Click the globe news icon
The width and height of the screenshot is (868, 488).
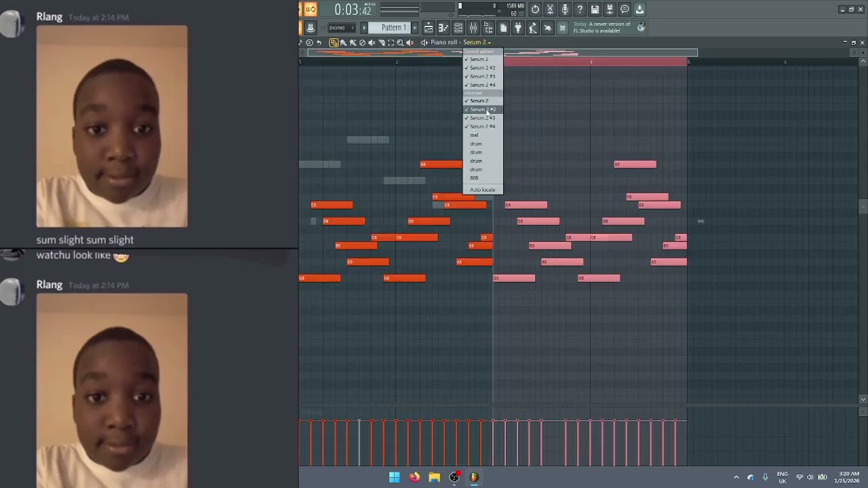(641, 28)
